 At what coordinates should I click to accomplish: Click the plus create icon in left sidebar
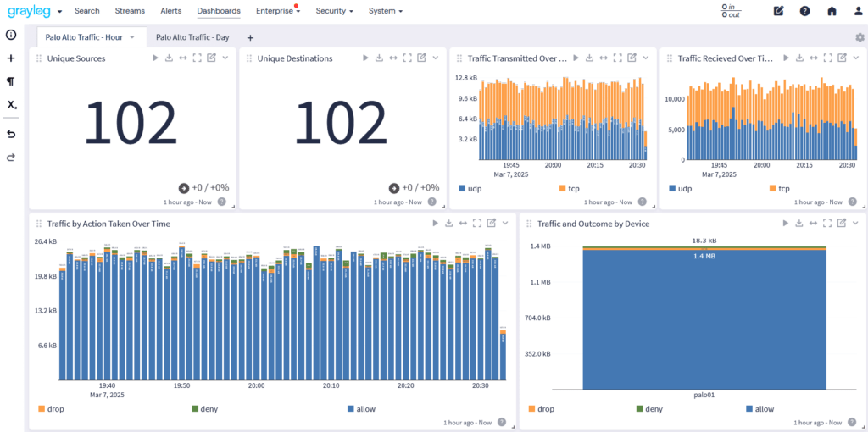(11, 58)
